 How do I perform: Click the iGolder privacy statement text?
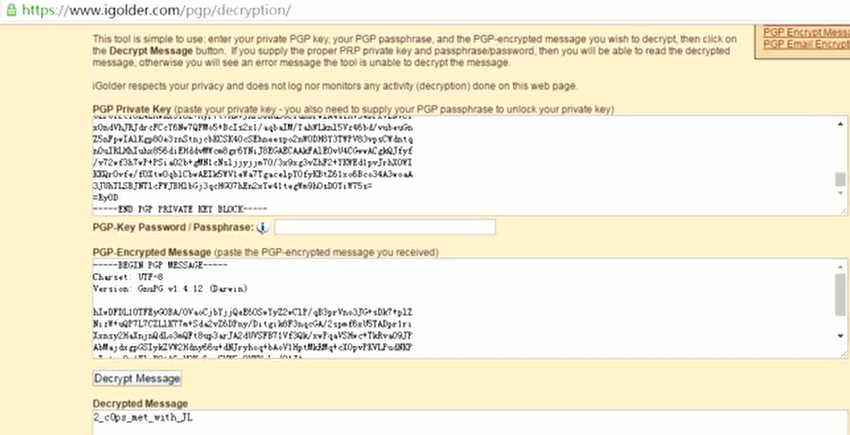pyautogui.click(x=335, y=86)
